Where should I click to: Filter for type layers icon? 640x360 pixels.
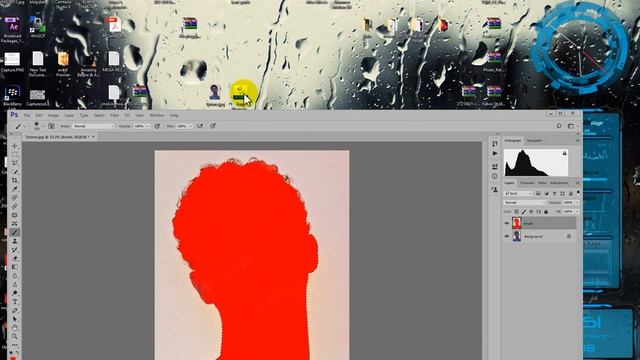(554, 193)
